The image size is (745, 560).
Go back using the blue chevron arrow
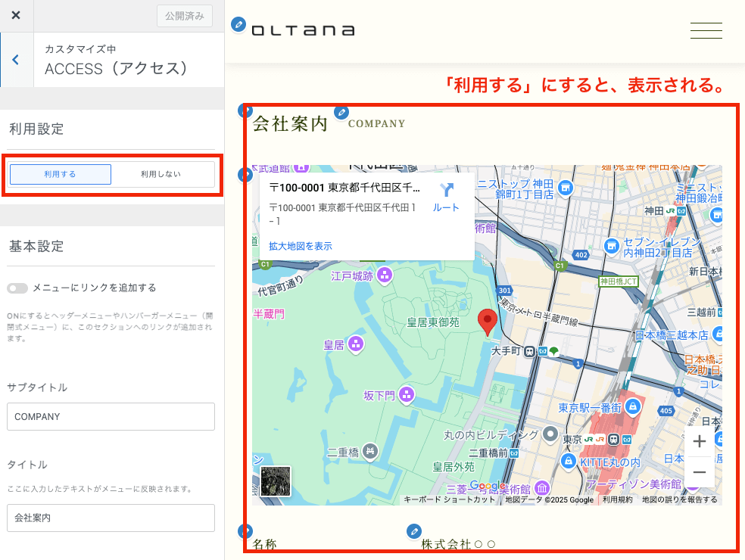tap(16, 59)
